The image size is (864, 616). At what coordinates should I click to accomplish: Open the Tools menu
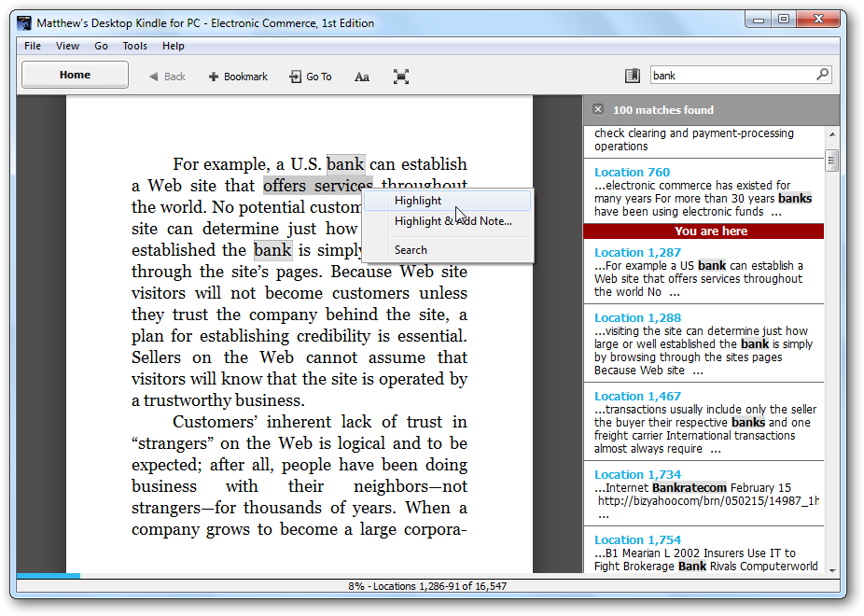tap(134, 46)
